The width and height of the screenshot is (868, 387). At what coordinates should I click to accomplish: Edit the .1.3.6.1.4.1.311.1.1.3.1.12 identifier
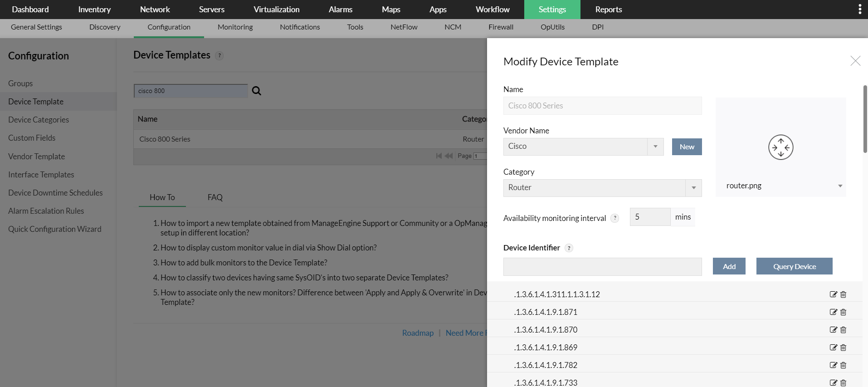(833, 294)
